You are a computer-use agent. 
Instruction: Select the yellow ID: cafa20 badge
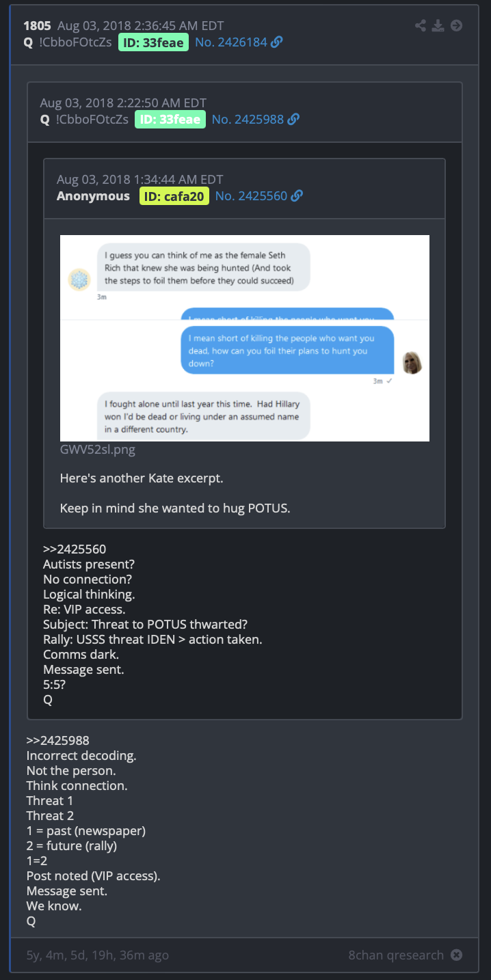(x=174, y=196)
